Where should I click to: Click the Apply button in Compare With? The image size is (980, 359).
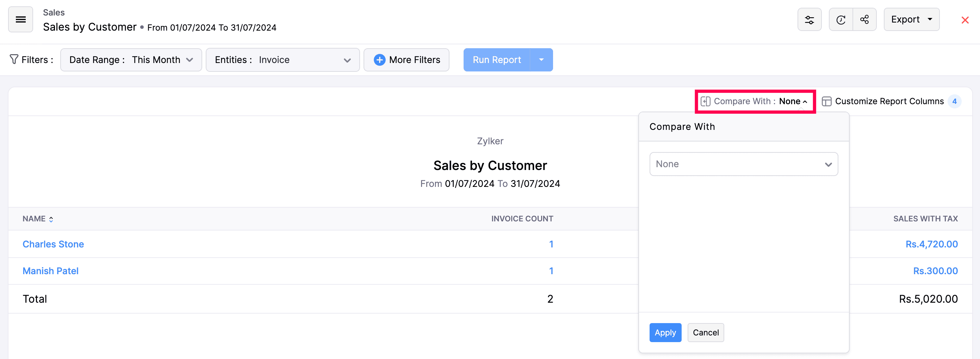click(x=665, y=332)
